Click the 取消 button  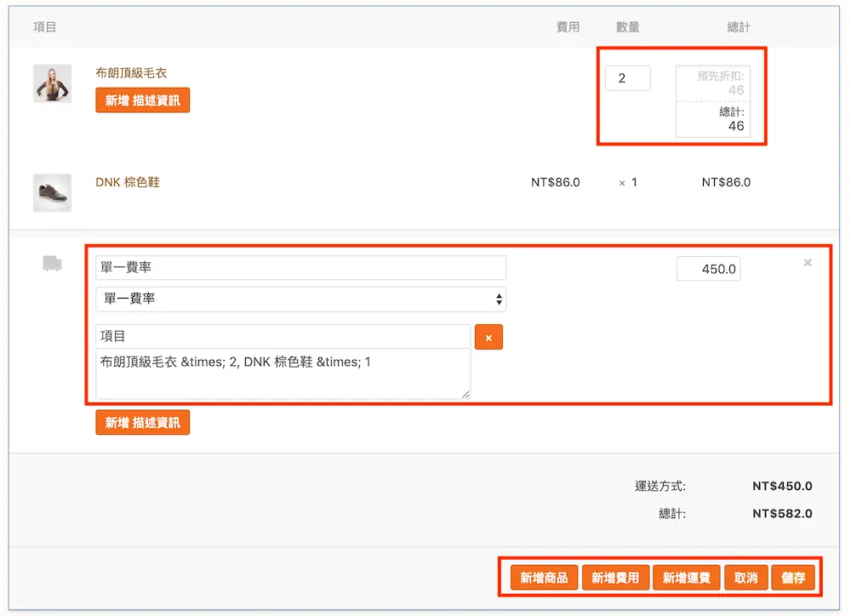click(x=745, y=578)
